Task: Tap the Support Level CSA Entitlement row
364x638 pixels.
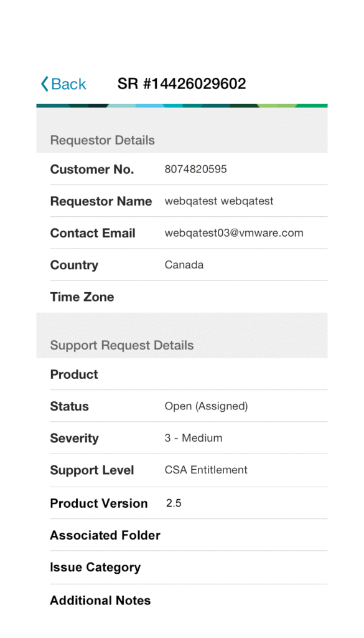Action: (182, 470)
